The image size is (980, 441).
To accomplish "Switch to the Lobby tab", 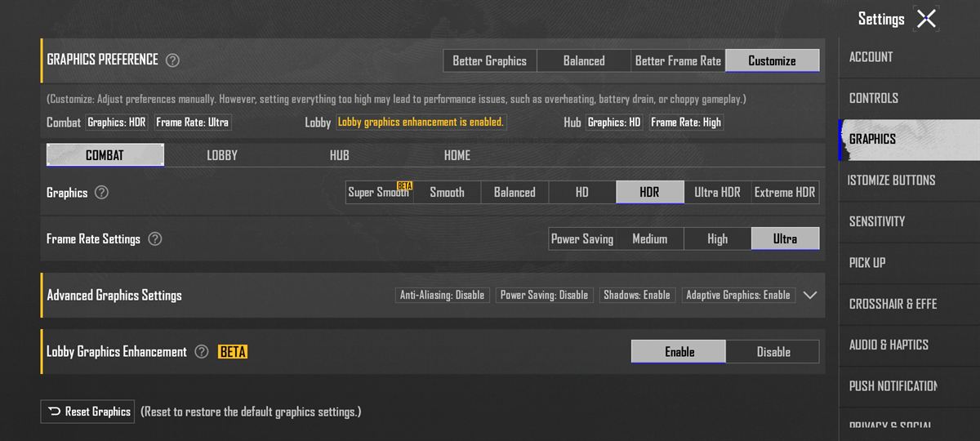I will pos(222,155).
